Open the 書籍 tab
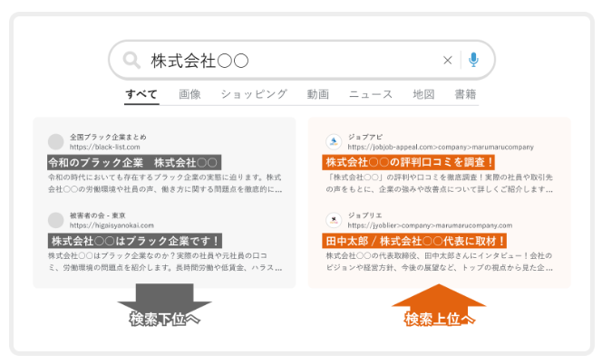Image resolution: width=602 pixels, height=364 pixels. 465,94
